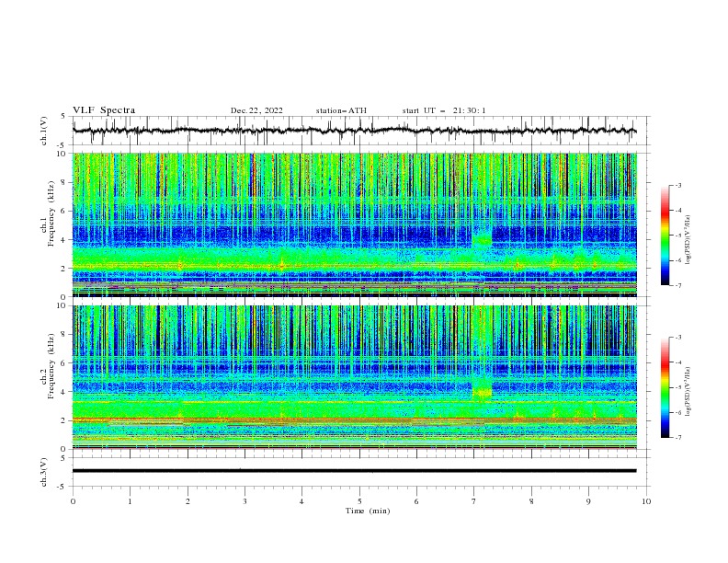Click the "ch.3(V)" axis label

(44, 472)
